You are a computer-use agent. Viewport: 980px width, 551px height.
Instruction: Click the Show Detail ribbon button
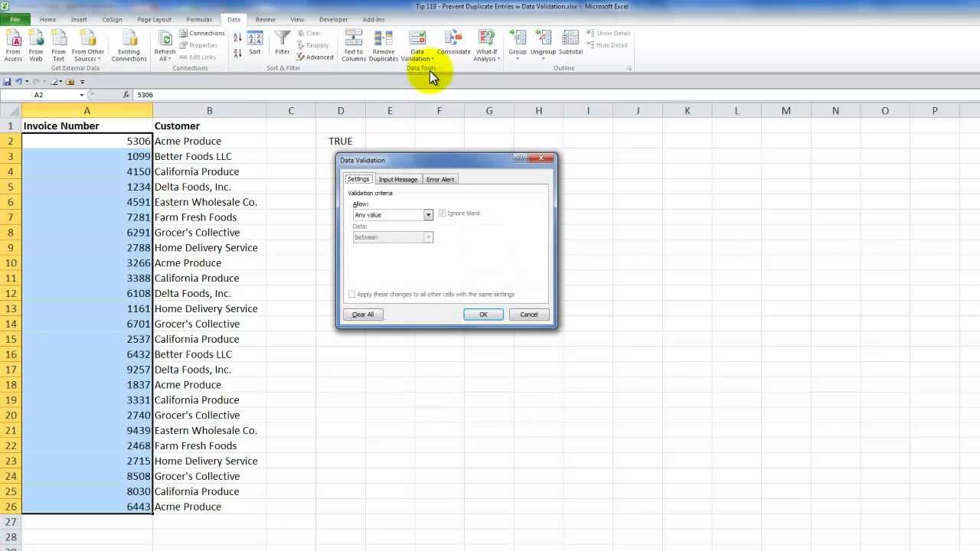coord(608,34)
